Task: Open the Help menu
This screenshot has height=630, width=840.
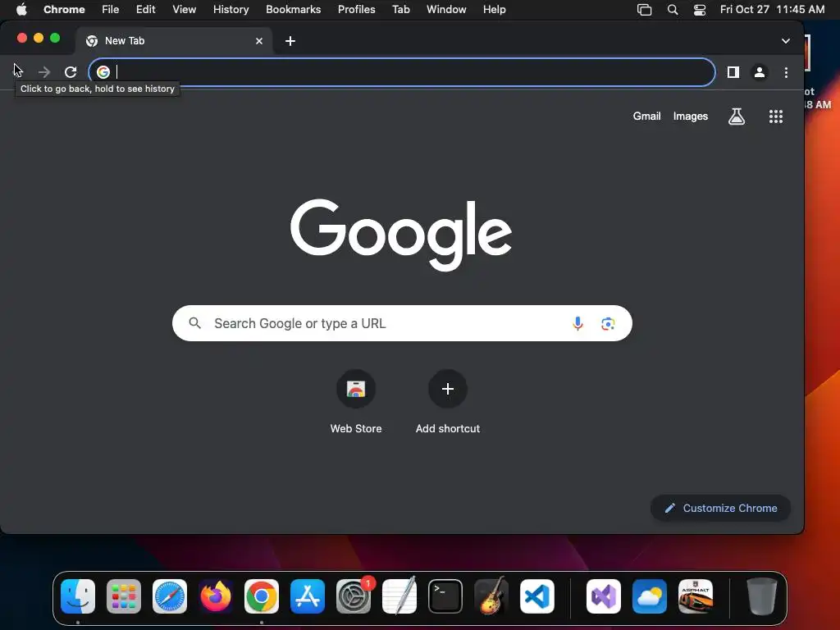Action: 494,9
